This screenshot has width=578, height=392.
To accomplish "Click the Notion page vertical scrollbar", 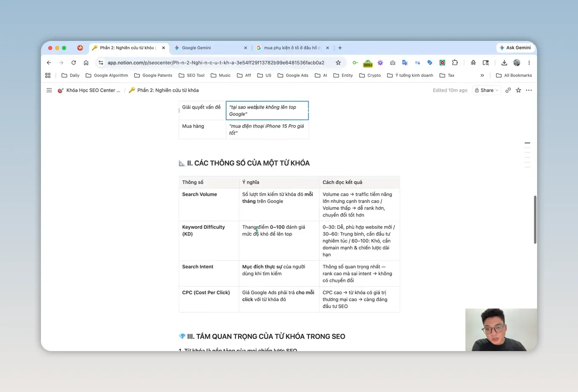I will (535, 220).
